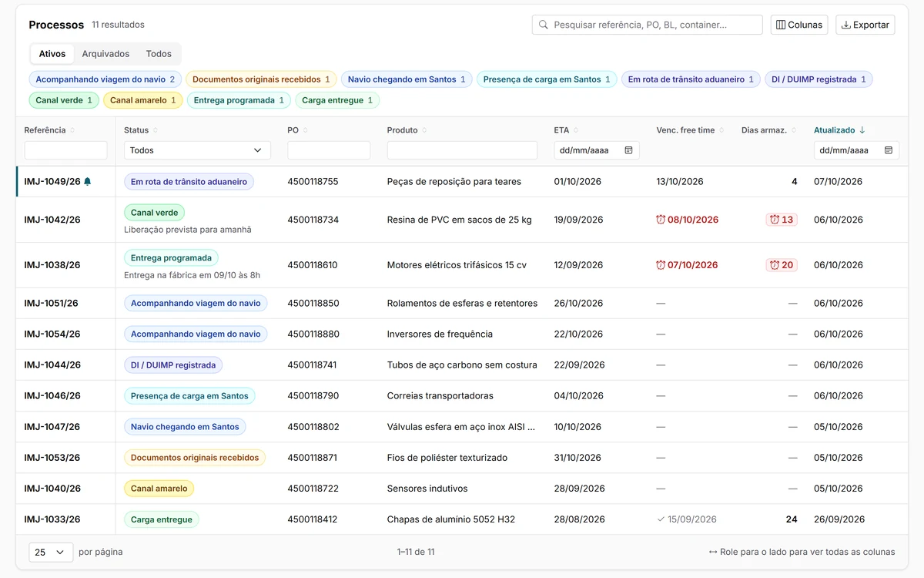Open process IMJ-1051/26
The image size is (924, 578).
point(52,304)
